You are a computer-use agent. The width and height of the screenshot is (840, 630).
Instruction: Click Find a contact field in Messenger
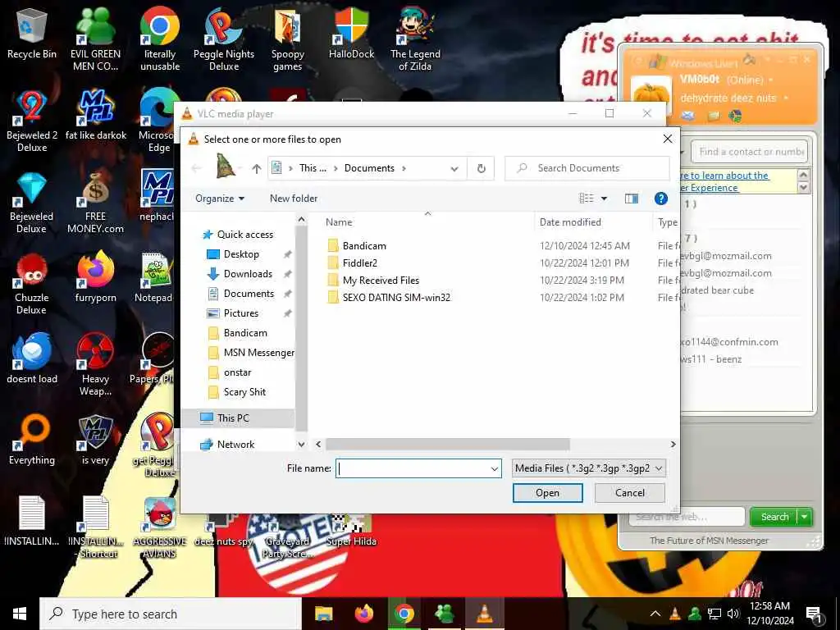click(750, 152)
